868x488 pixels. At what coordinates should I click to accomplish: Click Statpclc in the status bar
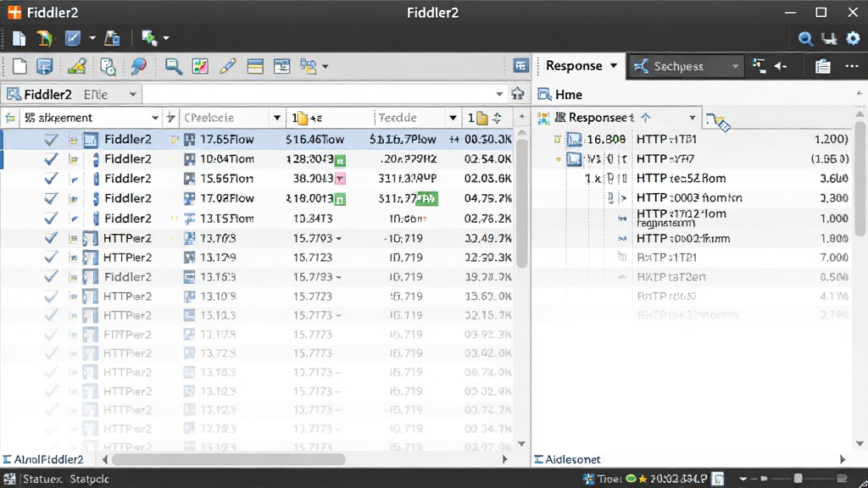89,480
